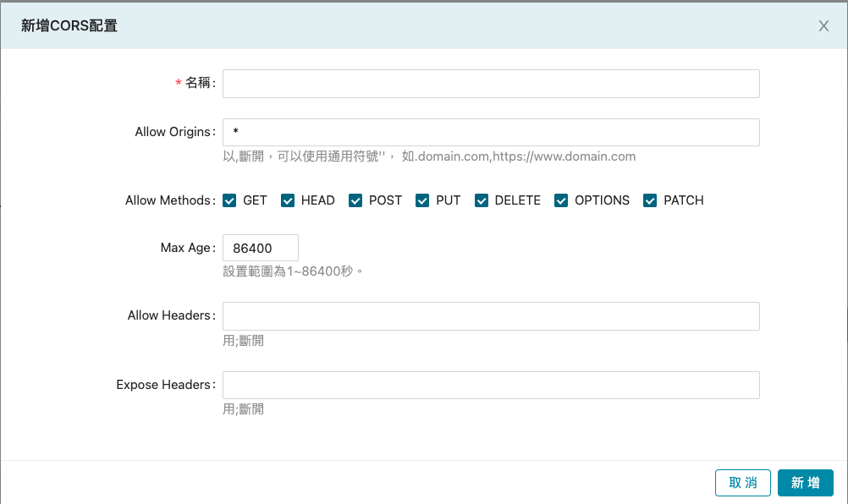Image resolution: width=848 pixels, height=504 pixels.
Task: Toggle the HEAD method checkbox
Action: pyautogui.click(x=288, y=200)
